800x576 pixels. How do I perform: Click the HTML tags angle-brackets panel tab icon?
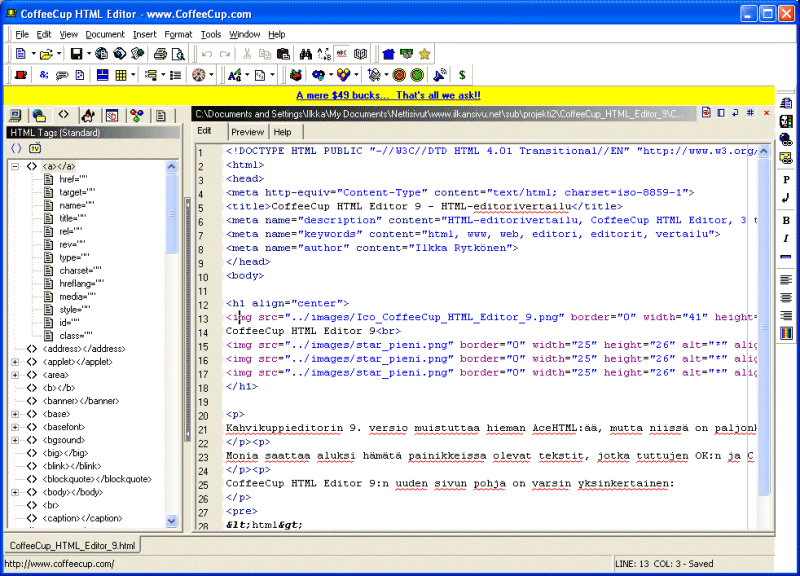[x=63, y=115]
